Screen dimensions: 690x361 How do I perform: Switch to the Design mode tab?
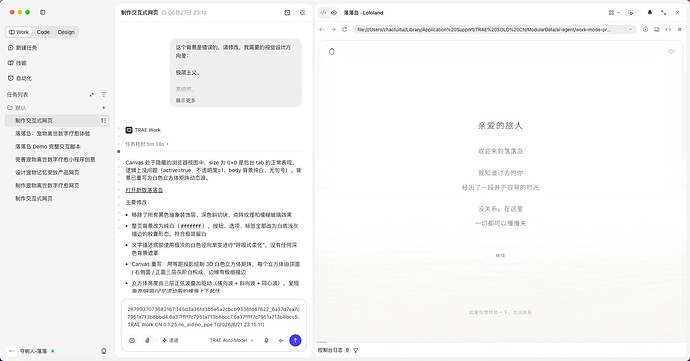66,32
